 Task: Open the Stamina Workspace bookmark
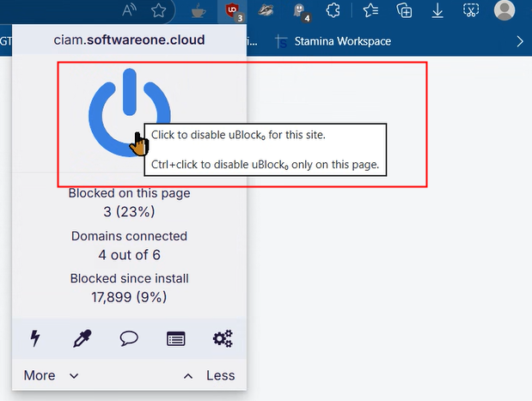tap(332, 41)
